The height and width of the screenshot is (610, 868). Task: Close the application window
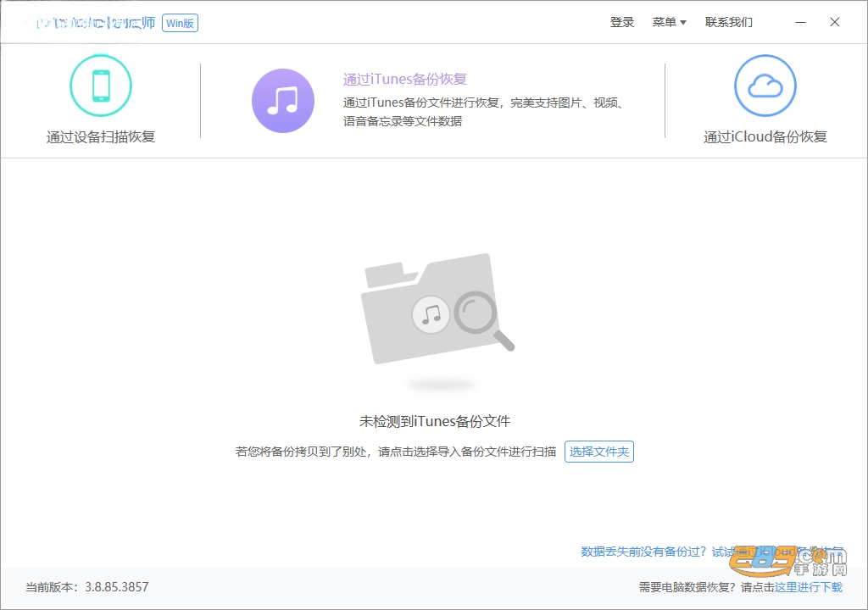tap(835, 22)
